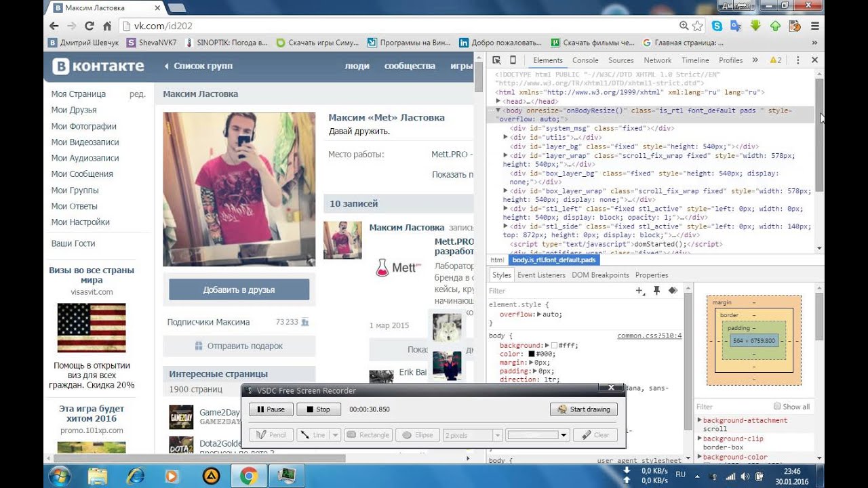
Task: Expand the background-clip computed property
Action: (x=700, y=439)
